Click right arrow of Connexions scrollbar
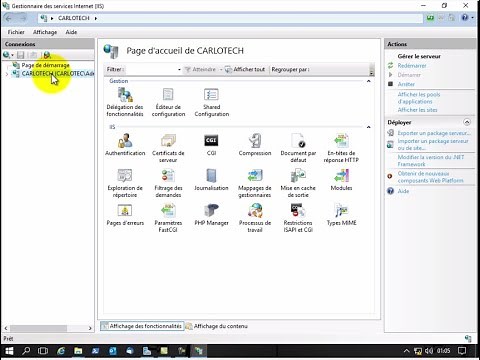480x360 pixels. click(x=90, y=328)
